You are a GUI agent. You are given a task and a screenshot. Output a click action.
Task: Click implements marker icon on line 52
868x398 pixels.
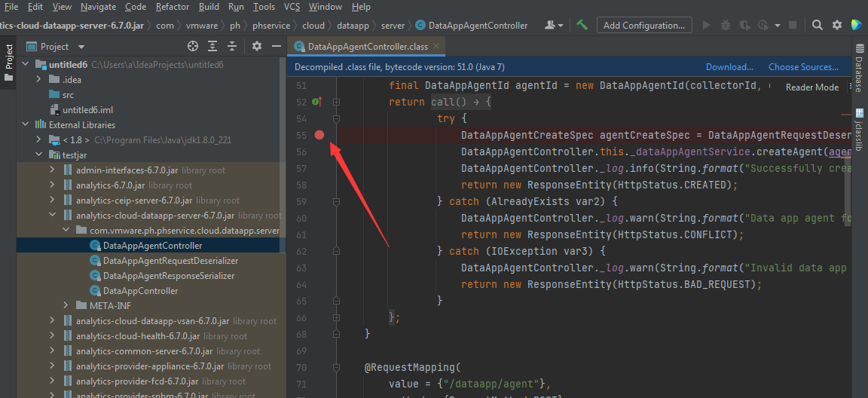(x=316, y=102)
